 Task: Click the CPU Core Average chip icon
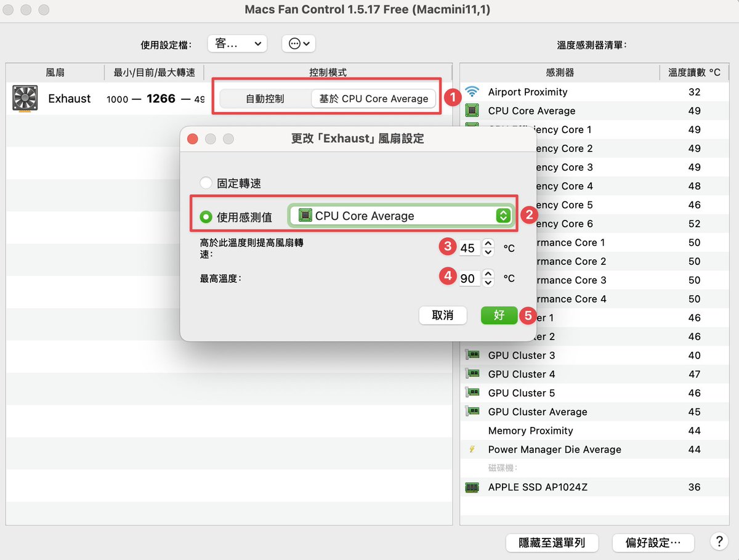point(472,111)
